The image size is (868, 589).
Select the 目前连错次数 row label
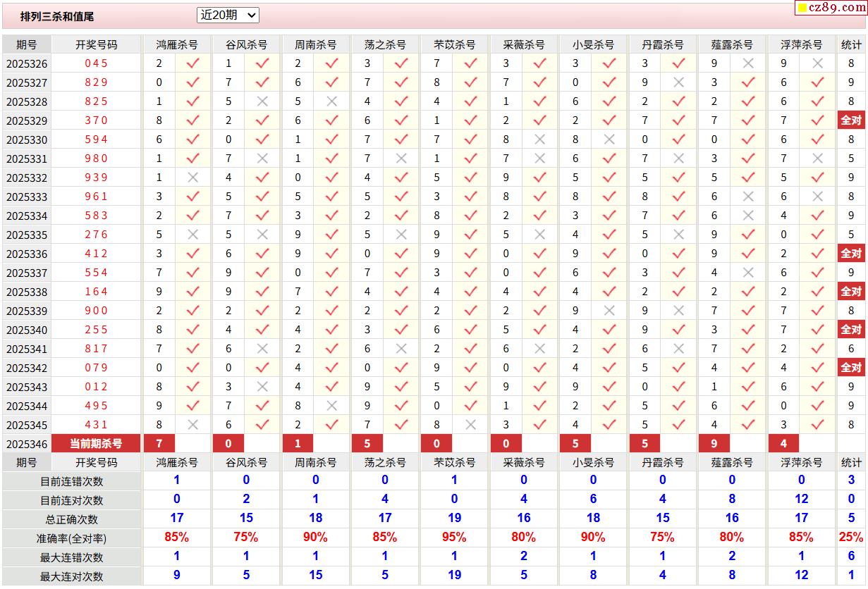(x=71, y=481)
